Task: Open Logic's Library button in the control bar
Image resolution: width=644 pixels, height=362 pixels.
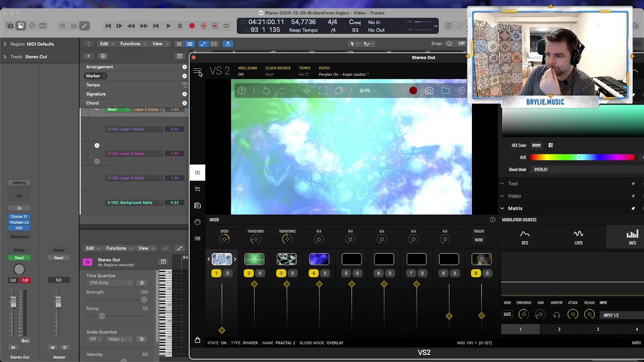Action: pyautogui.click(x=10, y=26)
